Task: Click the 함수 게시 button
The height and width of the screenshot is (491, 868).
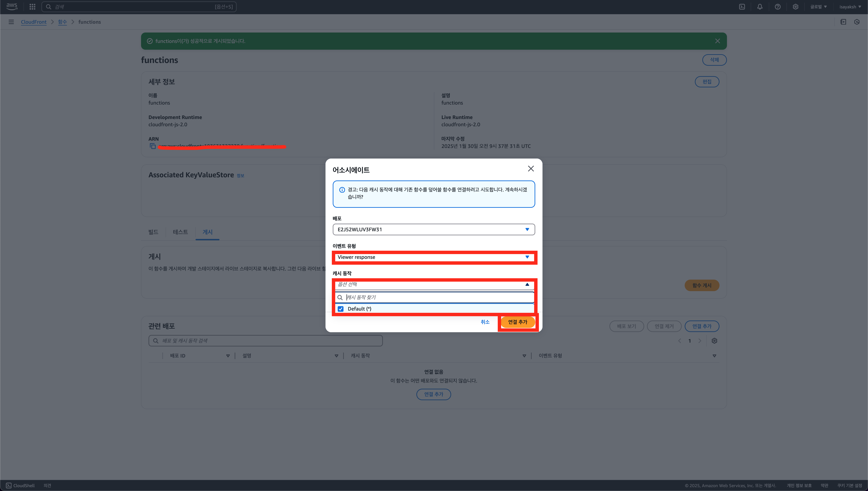Action: (702, 285)
